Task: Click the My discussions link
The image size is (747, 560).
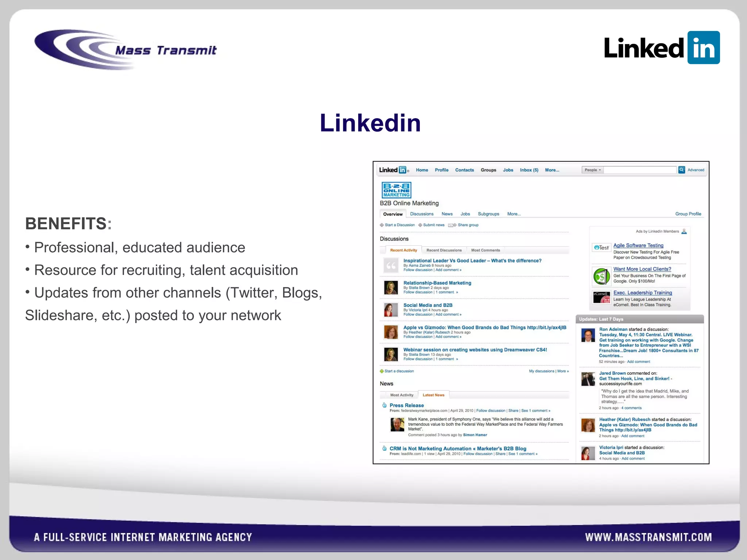Action: pos(541,371)
